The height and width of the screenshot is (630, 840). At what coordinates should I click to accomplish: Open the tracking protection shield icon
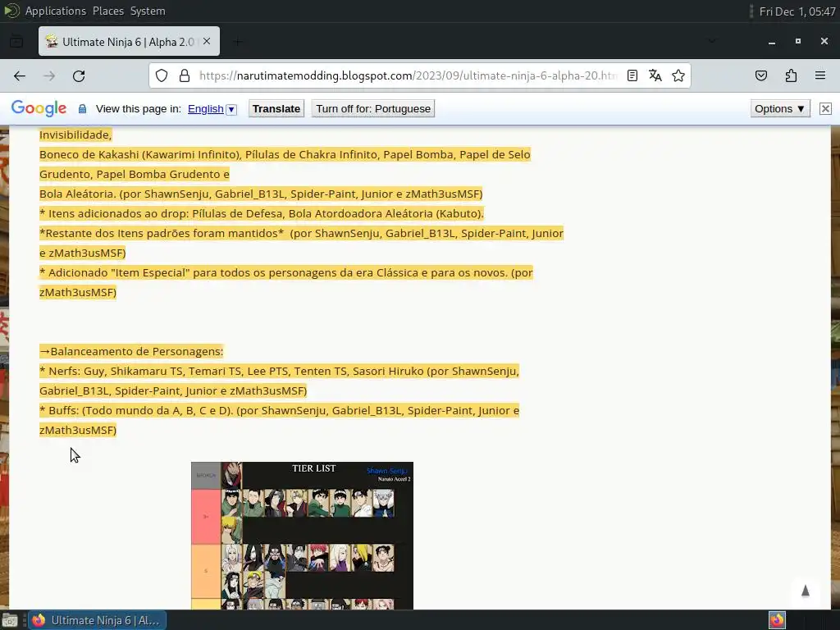[162, 75]
